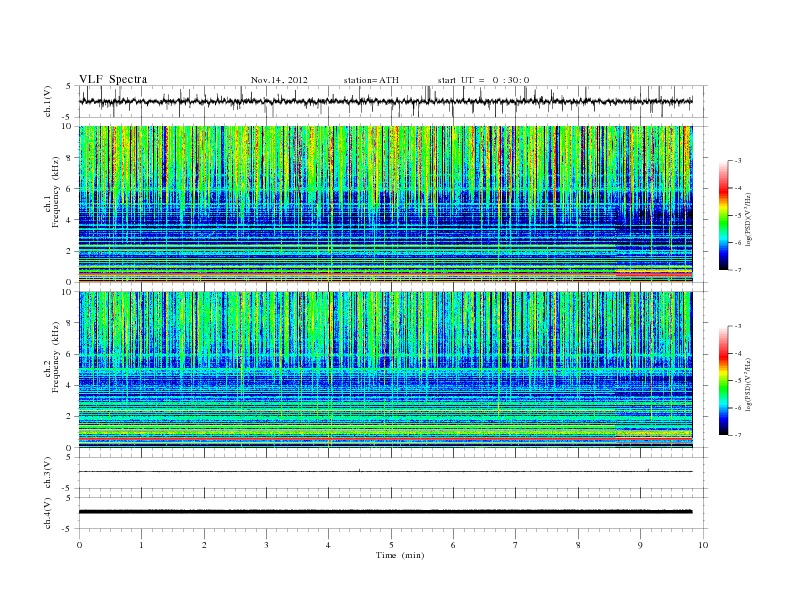Viewport: 792px width, 612px height.
Task: Click the "VLF Spectra" plot title
Action: (x=113, y=79)
